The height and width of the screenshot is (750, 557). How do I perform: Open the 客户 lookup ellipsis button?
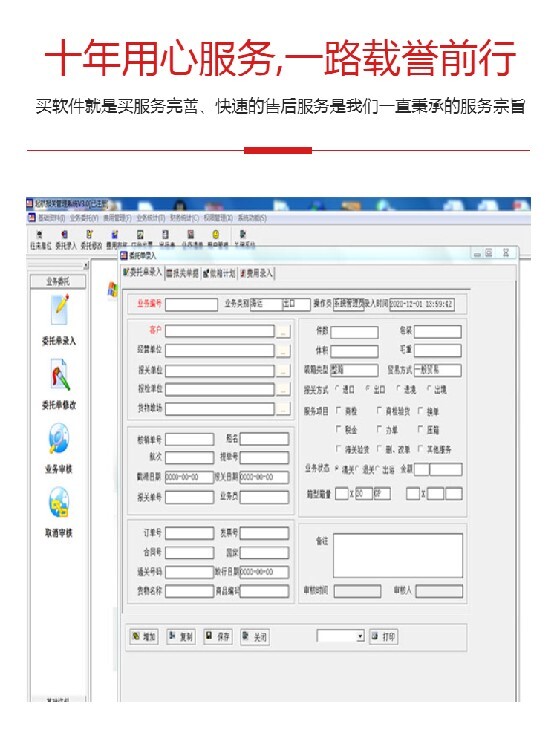pos(284,331)
